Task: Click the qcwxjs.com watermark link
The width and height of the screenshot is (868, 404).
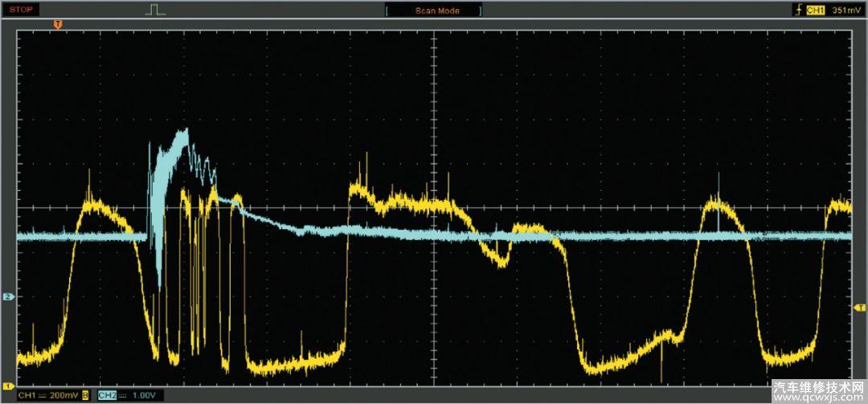Action: point(818,396)
